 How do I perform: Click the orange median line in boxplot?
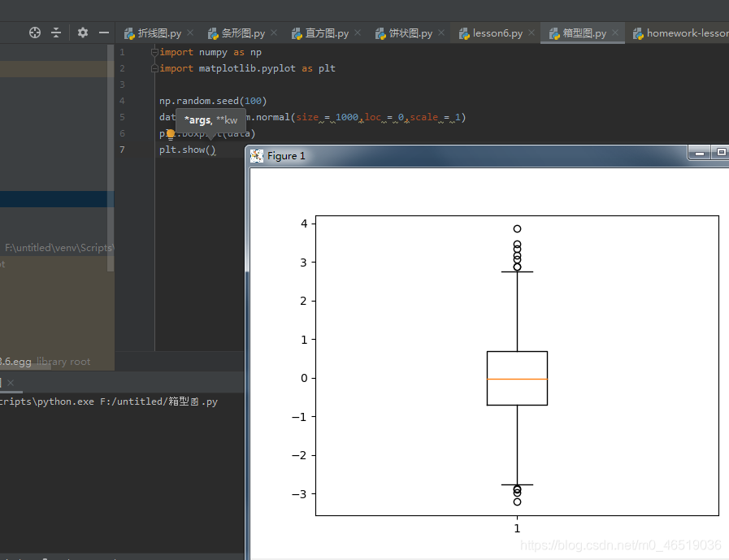pos(517,379)
